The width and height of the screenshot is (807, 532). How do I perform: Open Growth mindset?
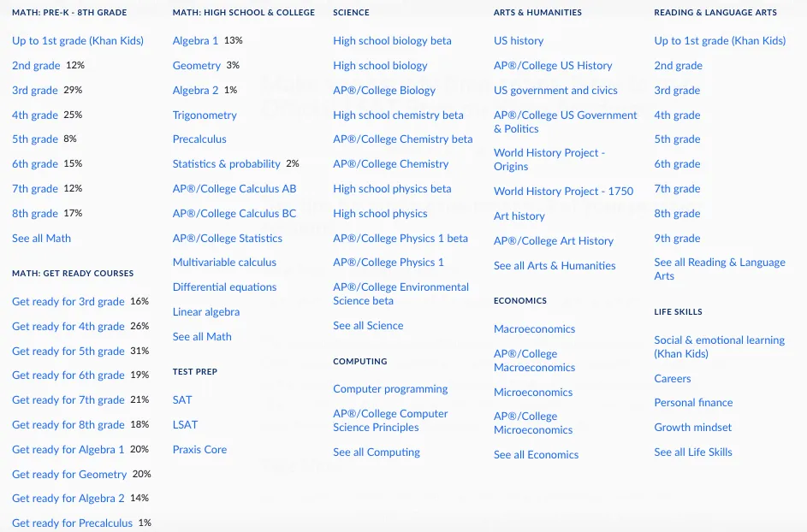coord(693,427)
